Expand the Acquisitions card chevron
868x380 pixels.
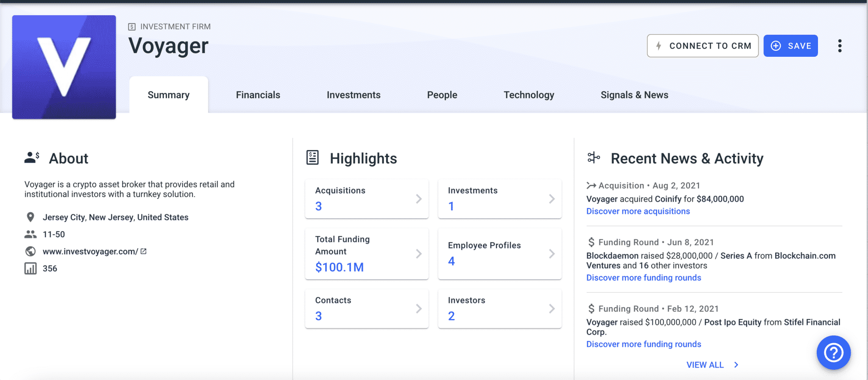pos(419,199)
